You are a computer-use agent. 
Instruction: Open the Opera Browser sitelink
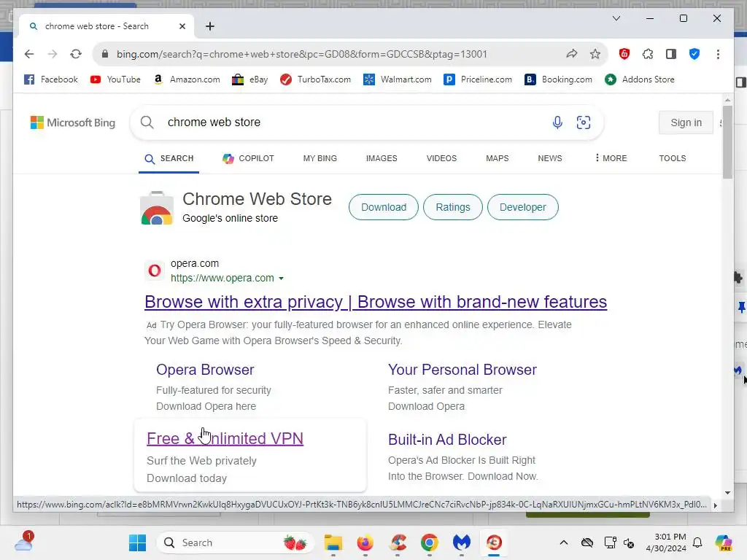pos(205,370)
